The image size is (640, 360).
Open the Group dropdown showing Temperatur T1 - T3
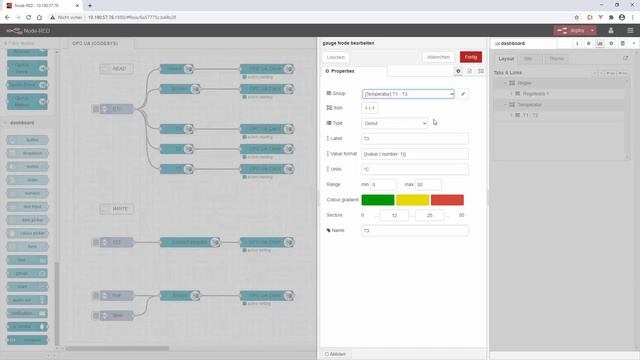408,94
